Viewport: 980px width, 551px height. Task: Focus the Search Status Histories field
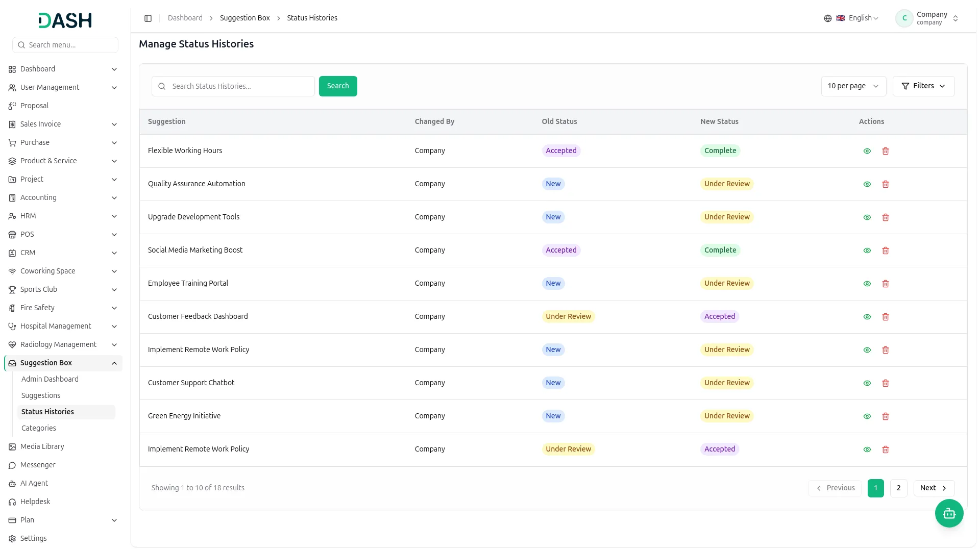pyautogui.click(x=233, y=86)
